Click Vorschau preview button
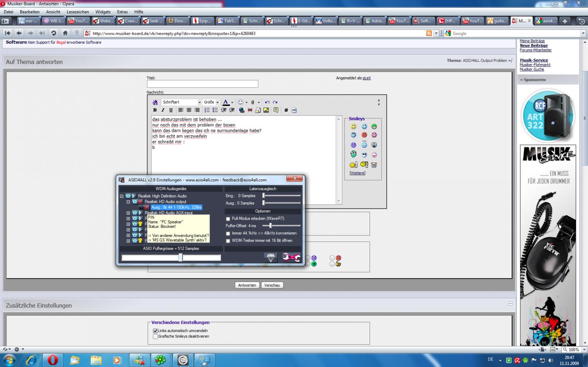The width and height of the screenshot is (588, 367). click(x=272, y=285)
